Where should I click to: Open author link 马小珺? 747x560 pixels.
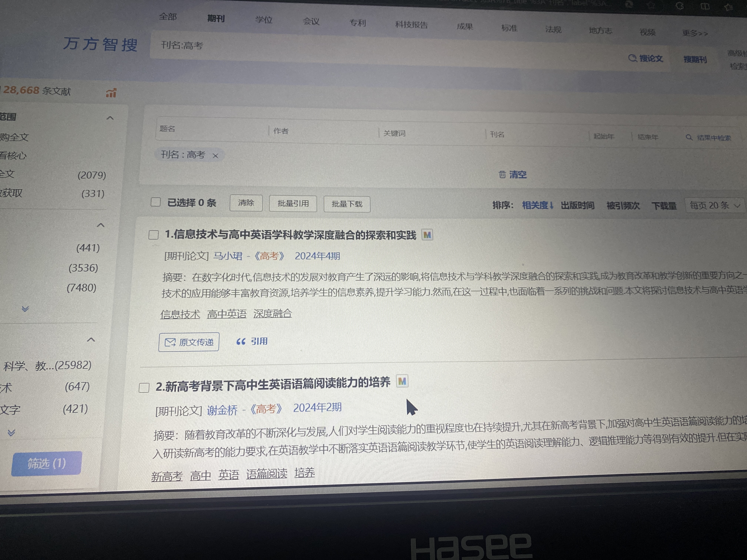tap(228, 256)
